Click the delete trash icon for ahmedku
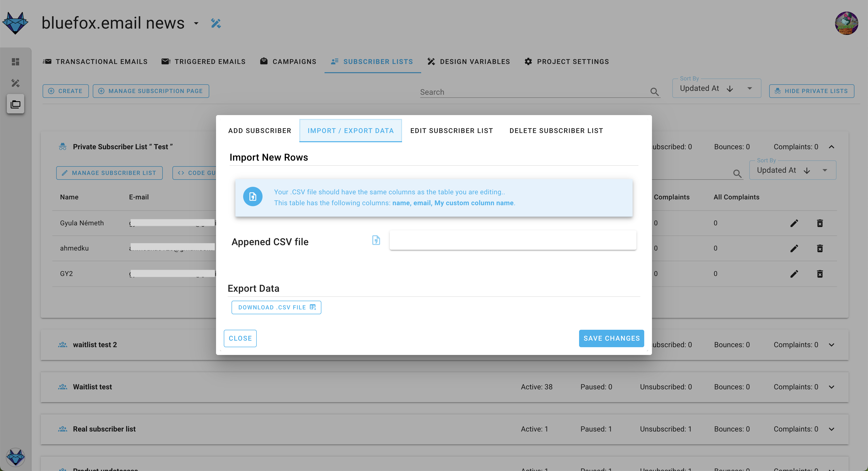Viewport: 868px width, 471px height. pyautogui.click(x=819, y=248)
